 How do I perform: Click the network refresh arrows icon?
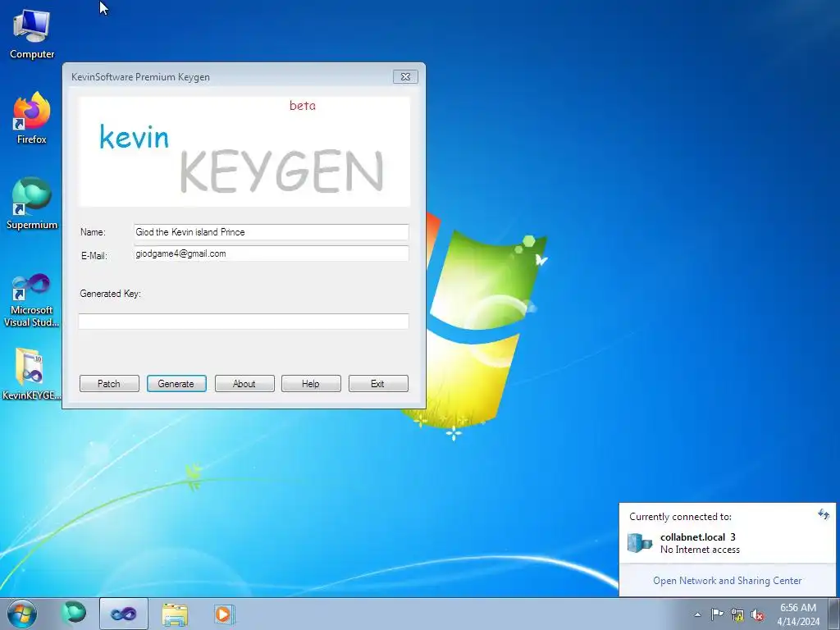824,515
